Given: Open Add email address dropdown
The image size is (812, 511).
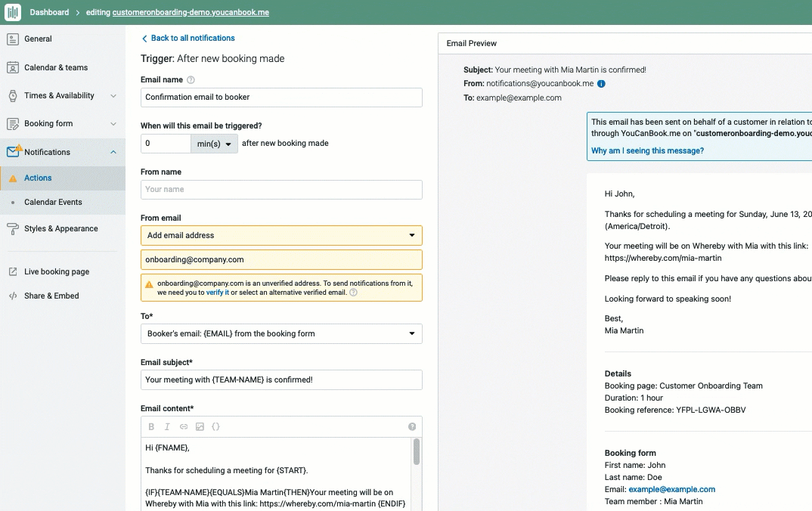Looking at the screenshot, I should click(281, 235).
